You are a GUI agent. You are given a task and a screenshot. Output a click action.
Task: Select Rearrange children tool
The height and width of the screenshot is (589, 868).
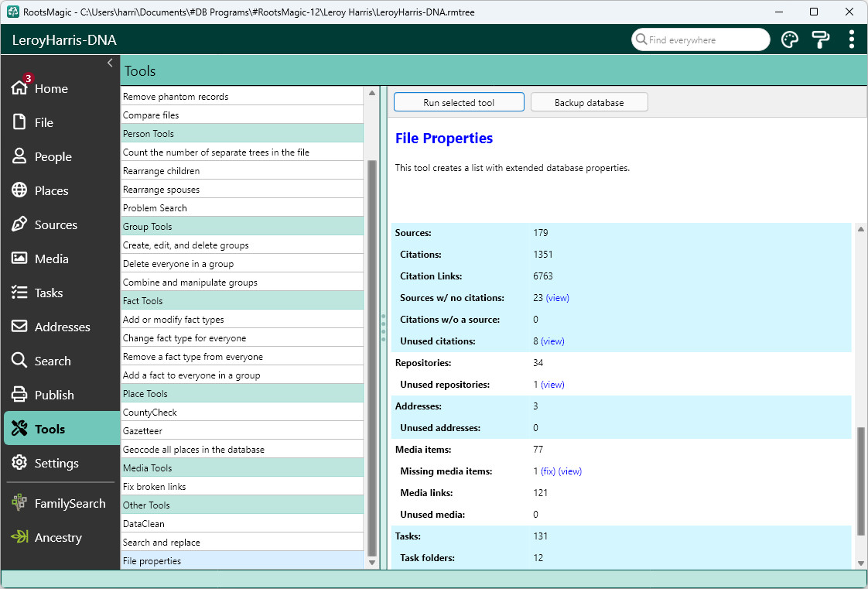click(x=242, y=170)
